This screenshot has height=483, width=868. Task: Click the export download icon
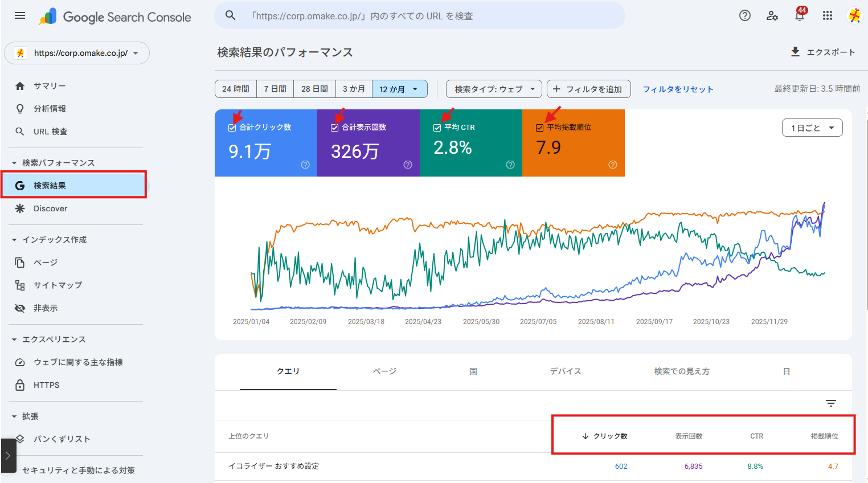pyautogui.click(x=795, y=52)
